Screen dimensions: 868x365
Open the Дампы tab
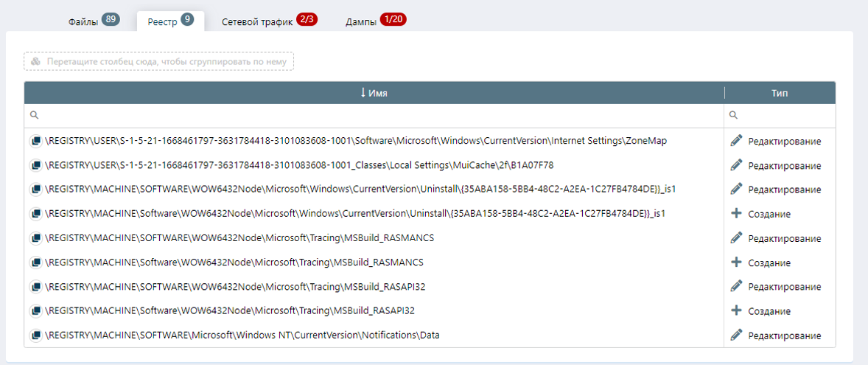coord(361,22)
